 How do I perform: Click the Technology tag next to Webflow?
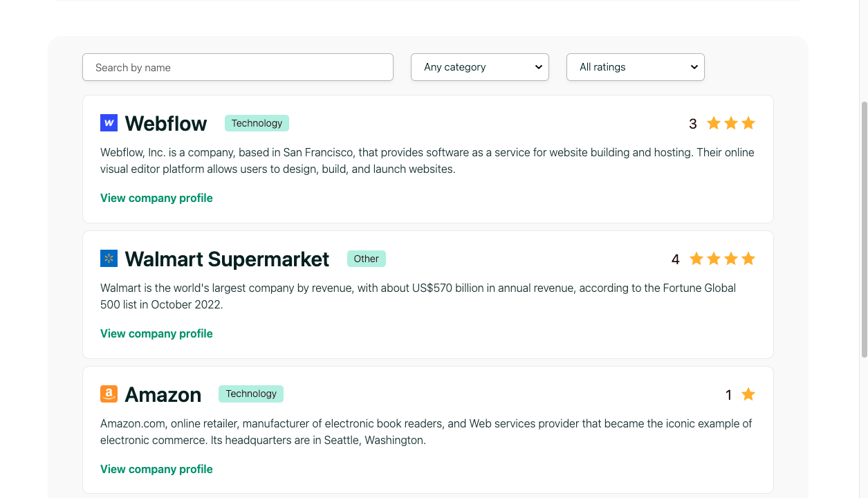[x=257, y=123]
